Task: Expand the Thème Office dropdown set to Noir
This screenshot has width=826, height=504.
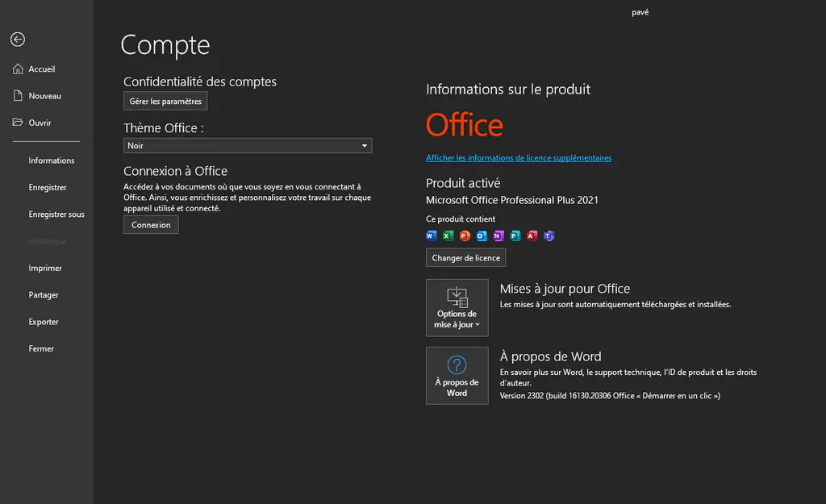Action: click(x=248, y=145)
